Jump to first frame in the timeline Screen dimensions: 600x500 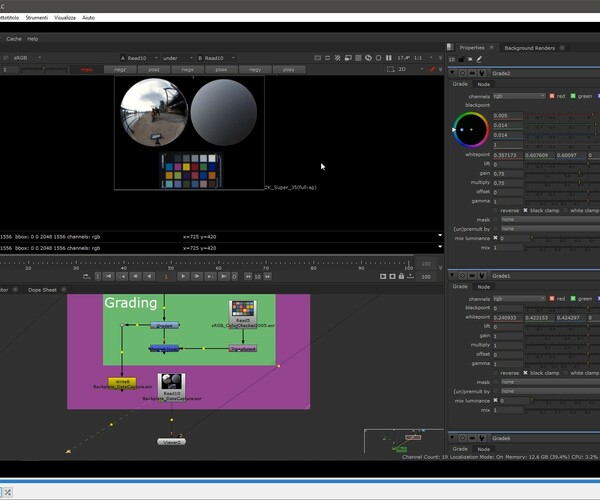(x=109, y=276)
